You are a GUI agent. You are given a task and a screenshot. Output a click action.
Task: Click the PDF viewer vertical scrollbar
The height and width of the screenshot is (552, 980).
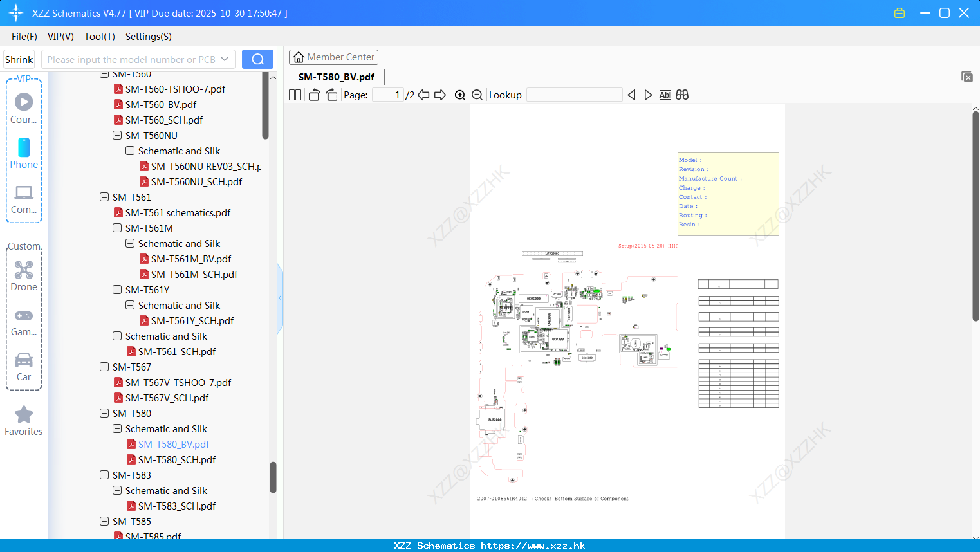click(975, 216)
